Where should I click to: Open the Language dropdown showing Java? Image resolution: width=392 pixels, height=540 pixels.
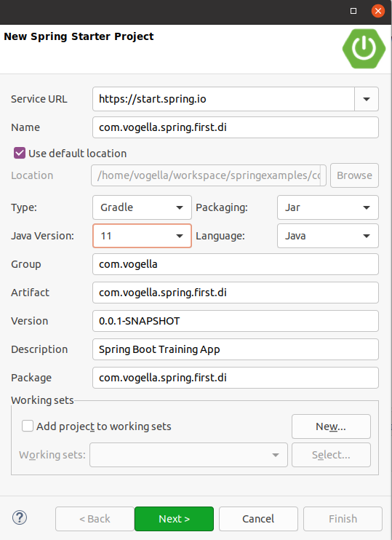328,236
